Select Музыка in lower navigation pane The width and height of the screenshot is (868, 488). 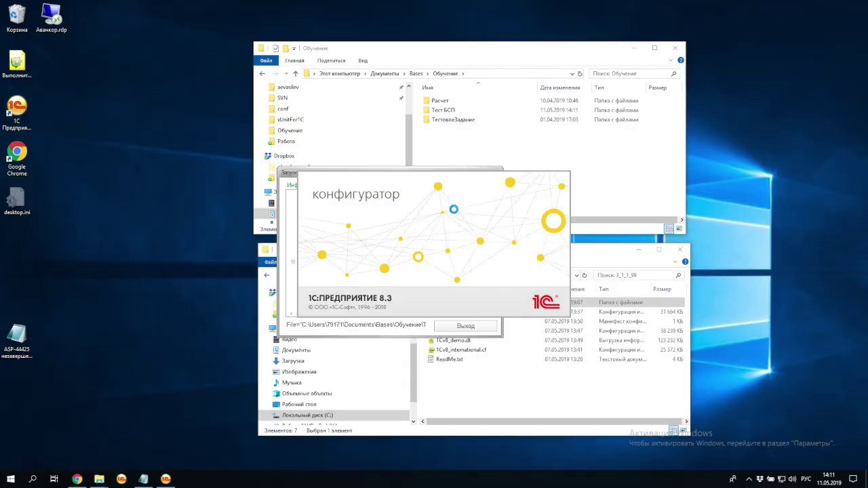[292, 382]
